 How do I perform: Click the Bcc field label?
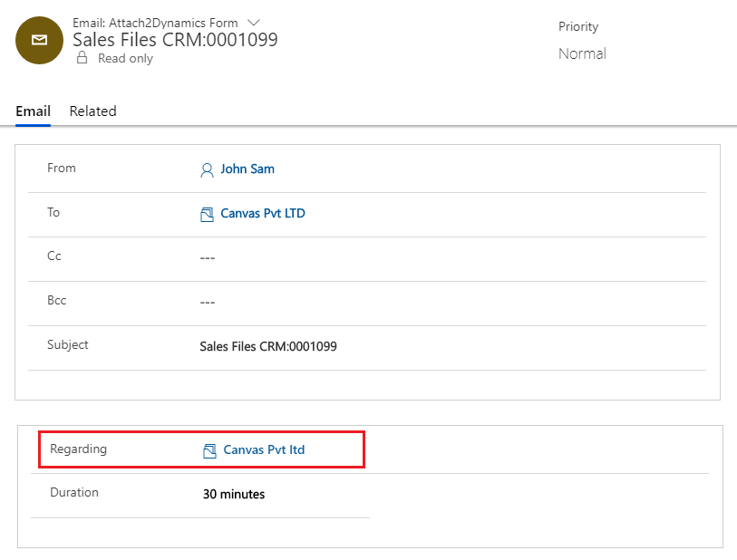click(x=57, y=300)
